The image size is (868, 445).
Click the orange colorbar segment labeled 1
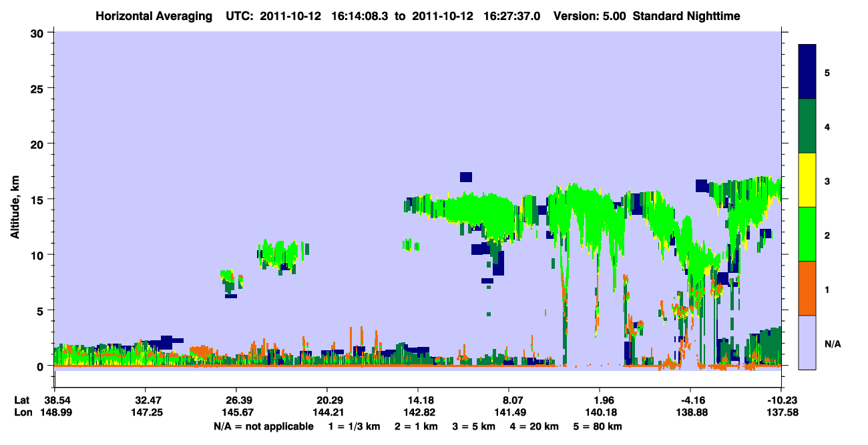(807, 288)
